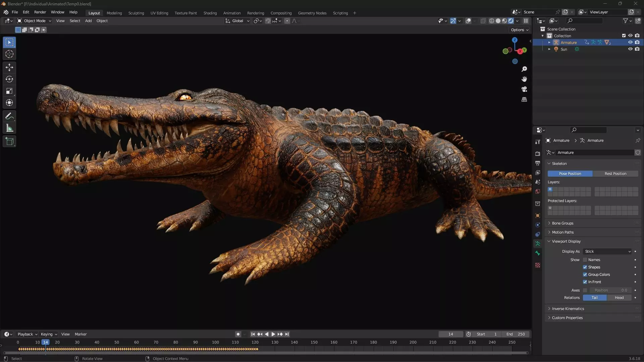Click the pan view hand icon

coord(524,79)
